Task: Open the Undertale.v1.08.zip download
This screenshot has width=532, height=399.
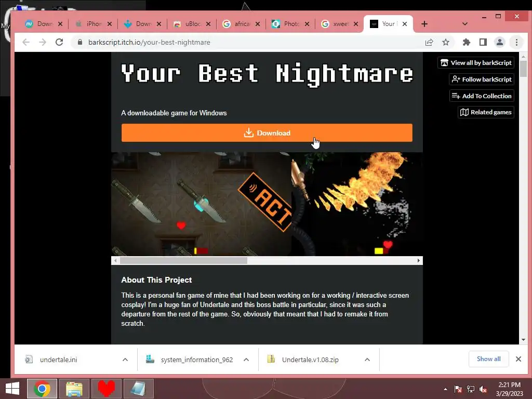Action: click(x=310, y=360)
